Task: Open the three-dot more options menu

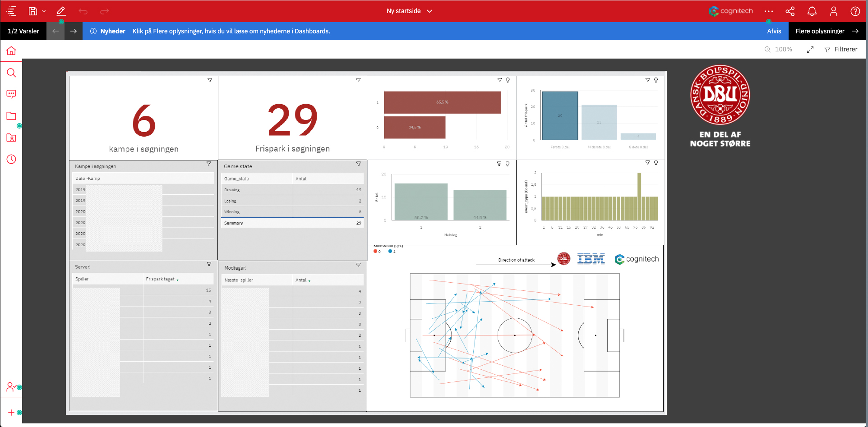Action: [769, 11]
